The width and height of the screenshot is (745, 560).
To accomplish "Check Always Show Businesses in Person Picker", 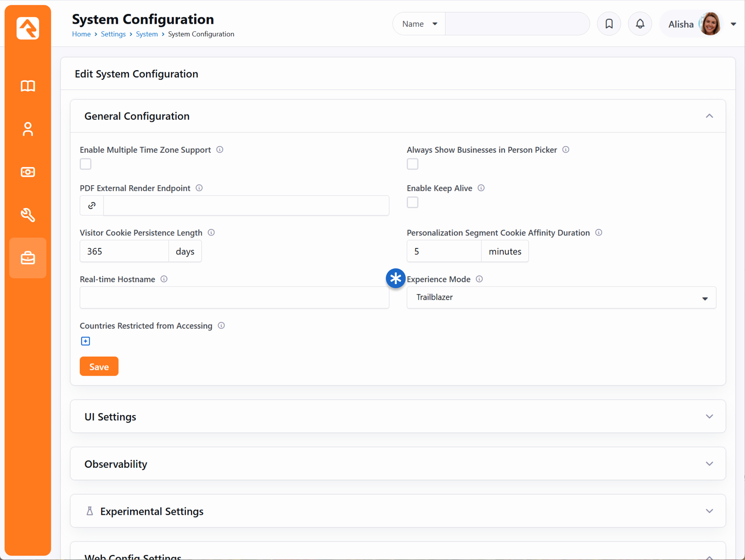I will (412, 164).
